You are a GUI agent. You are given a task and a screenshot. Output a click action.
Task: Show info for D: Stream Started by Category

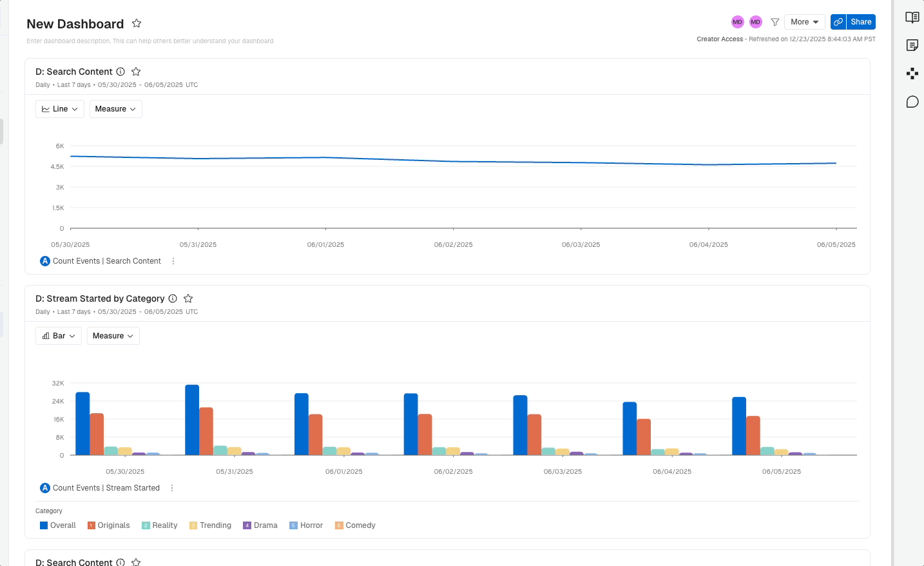(173, 298)
